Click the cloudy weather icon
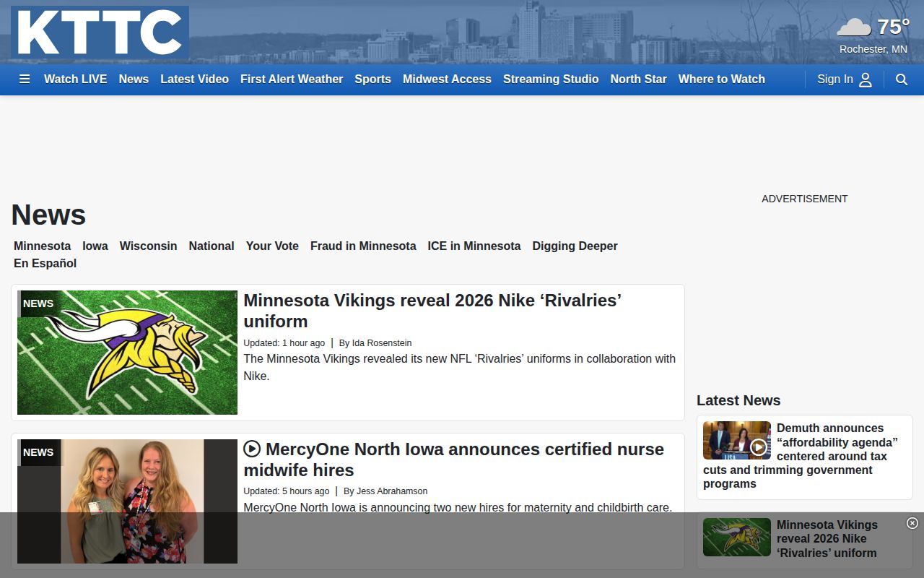The image size is (924, 578). pyautogui.click(x=854, y=28)
